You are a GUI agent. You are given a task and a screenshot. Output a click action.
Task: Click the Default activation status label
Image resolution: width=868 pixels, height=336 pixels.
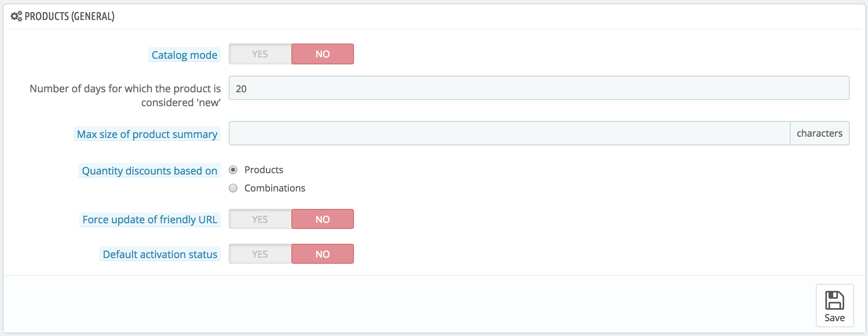click(x=160, y=254)
